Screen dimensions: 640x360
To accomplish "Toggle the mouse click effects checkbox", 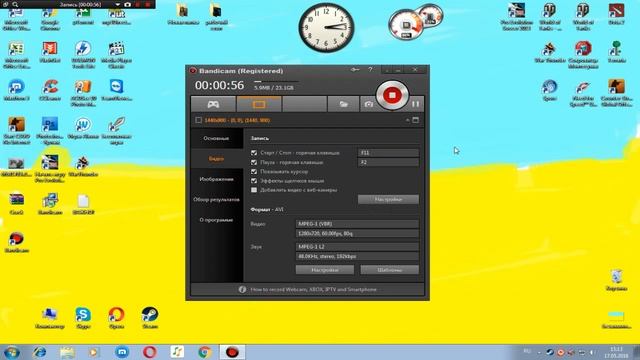I will tap(254, 181).
